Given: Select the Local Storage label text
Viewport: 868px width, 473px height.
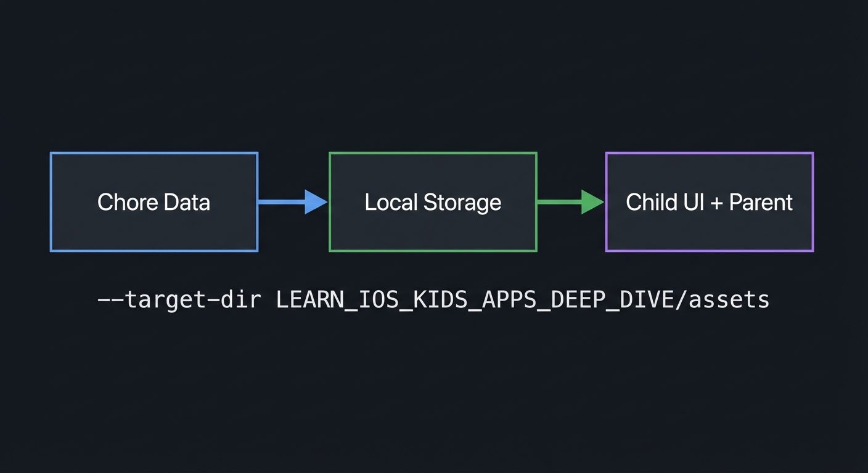Looking at the screenshot, I should [433, 202].
